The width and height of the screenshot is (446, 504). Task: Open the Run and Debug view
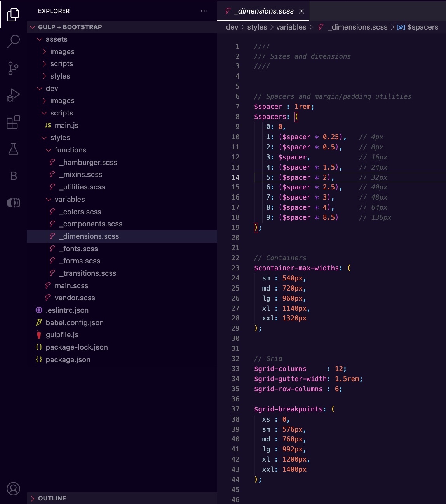[13, 95]
